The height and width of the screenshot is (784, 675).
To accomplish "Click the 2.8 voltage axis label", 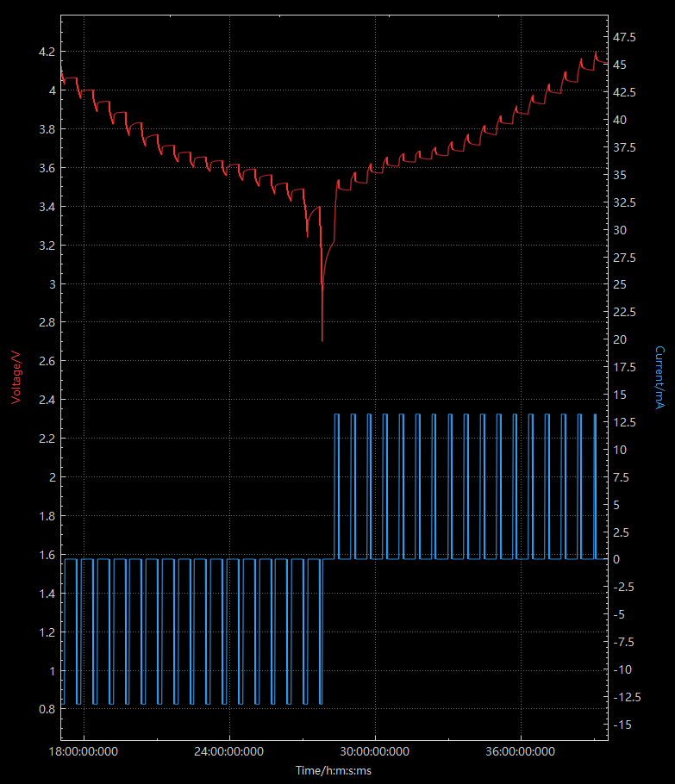I will [47, 322].
